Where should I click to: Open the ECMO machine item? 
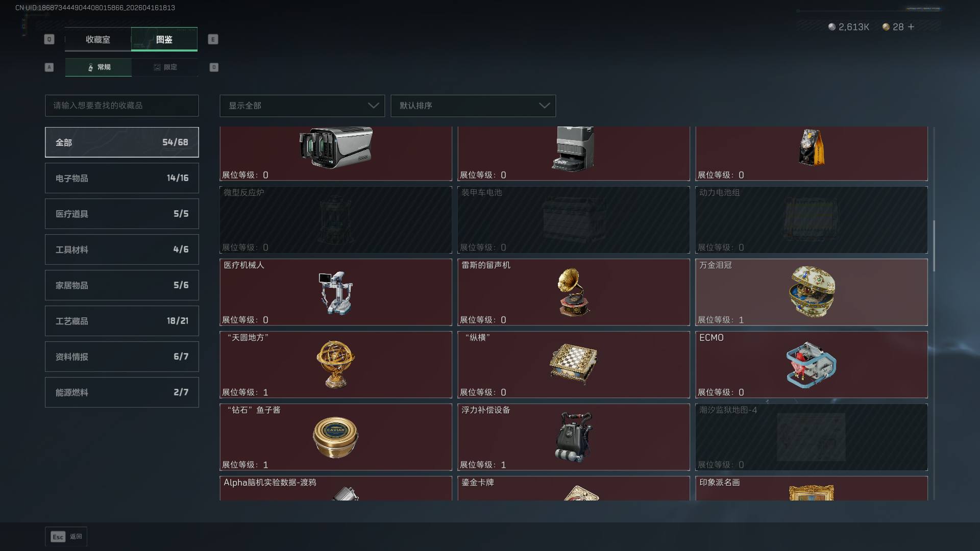[812, 365]
